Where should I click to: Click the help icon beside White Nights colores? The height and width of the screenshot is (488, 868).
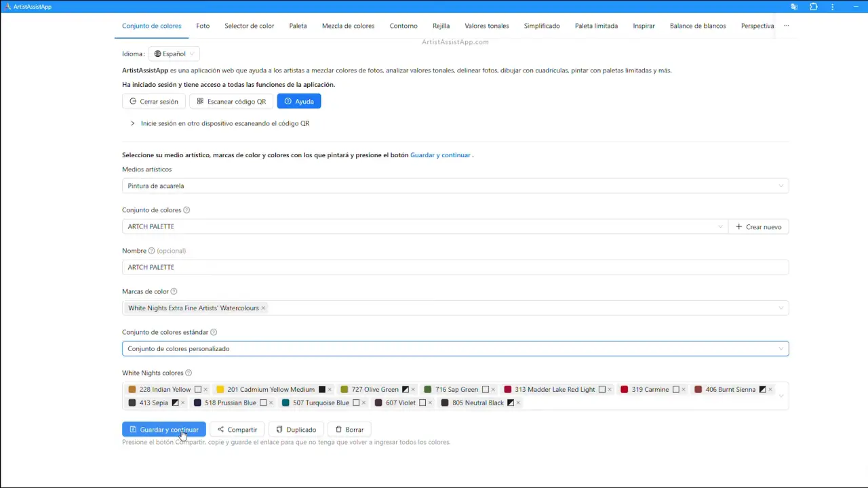point(189,373)
